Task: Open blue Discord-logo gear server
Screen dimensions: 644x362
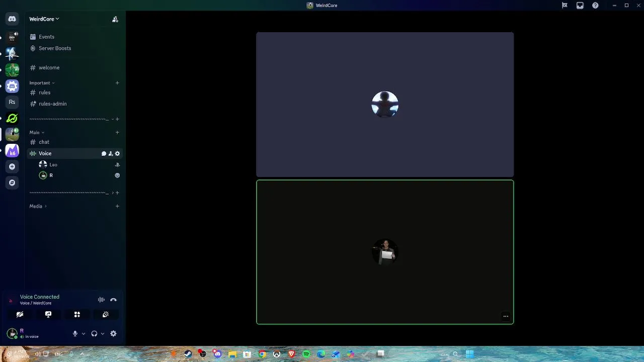Action: [12, 86]
